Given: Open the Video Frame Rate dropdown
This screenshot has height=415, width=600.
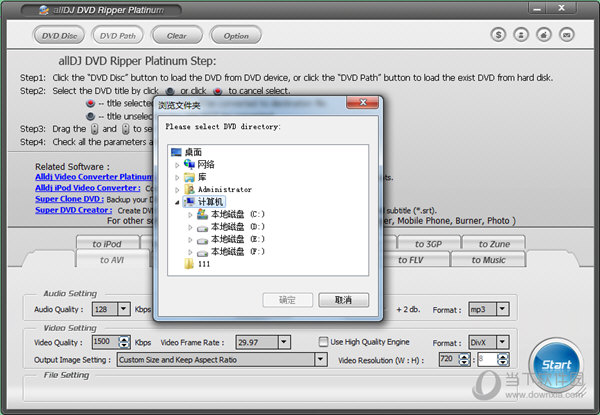Looking at the screenshot, I should pos(284,342).
